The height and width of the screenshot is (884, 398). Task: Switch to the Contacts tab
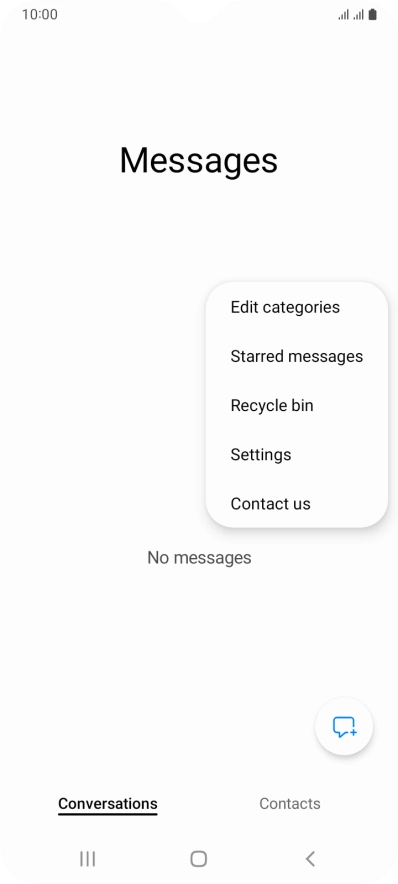click(x=290, y=803)
